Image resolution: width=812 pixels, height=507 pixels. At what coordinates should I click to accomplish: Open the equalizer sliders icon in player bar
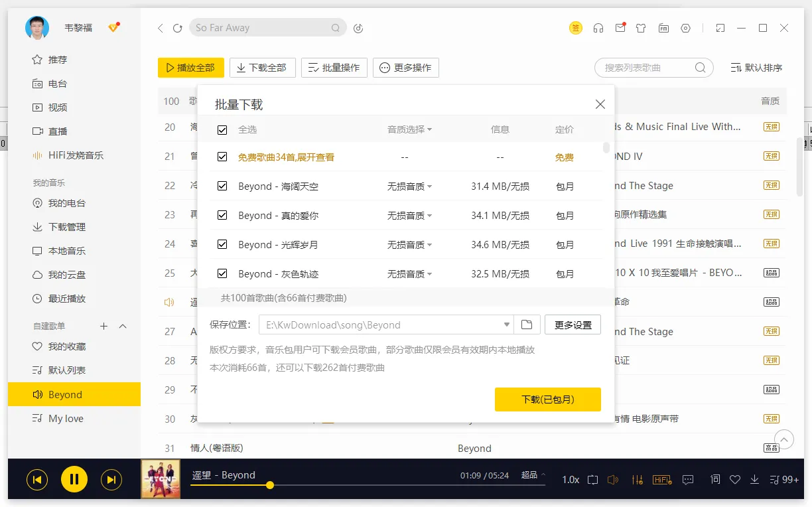(637, 479)
